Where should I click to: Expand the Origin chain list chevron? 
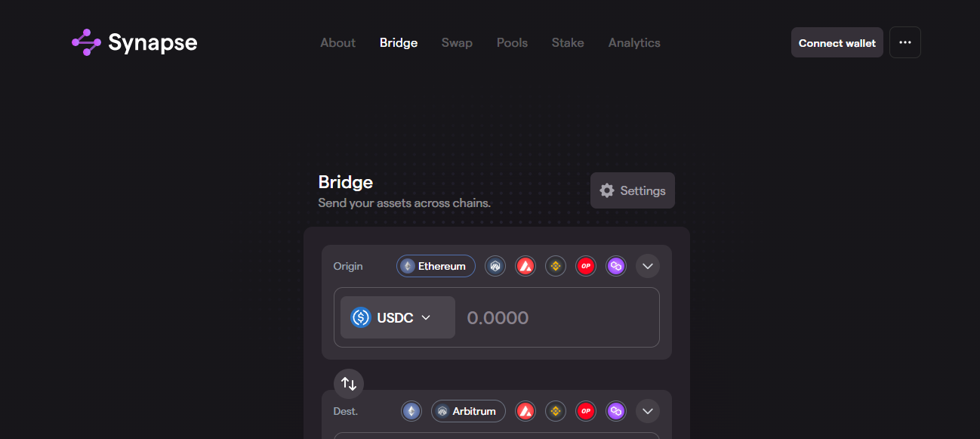(648, 266)
